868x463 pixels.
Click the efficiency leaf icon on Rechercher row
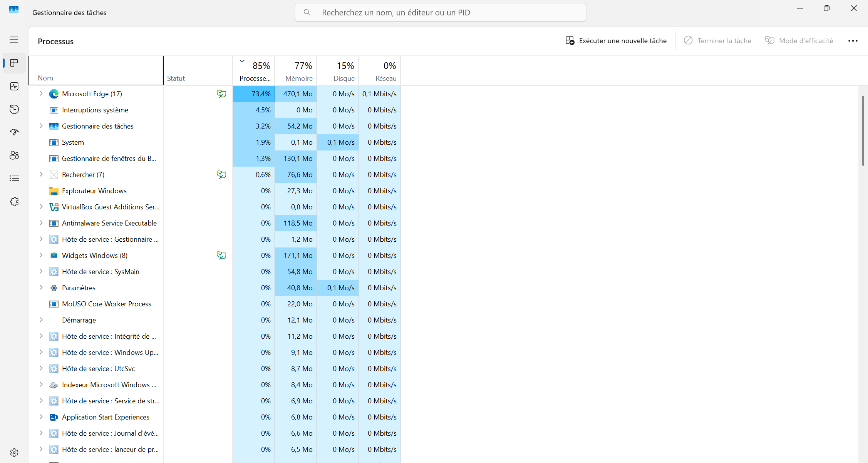click(x=221, y=175)
